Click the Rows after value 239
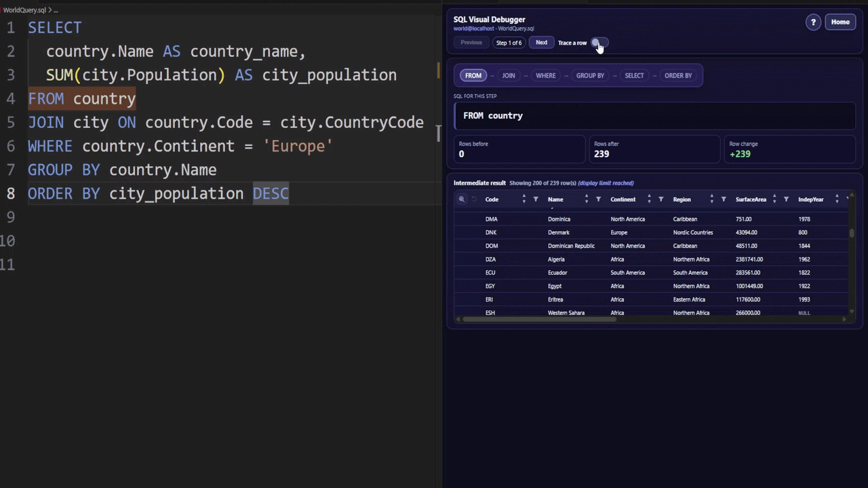 pyautogui.click(x=601, y=154)
